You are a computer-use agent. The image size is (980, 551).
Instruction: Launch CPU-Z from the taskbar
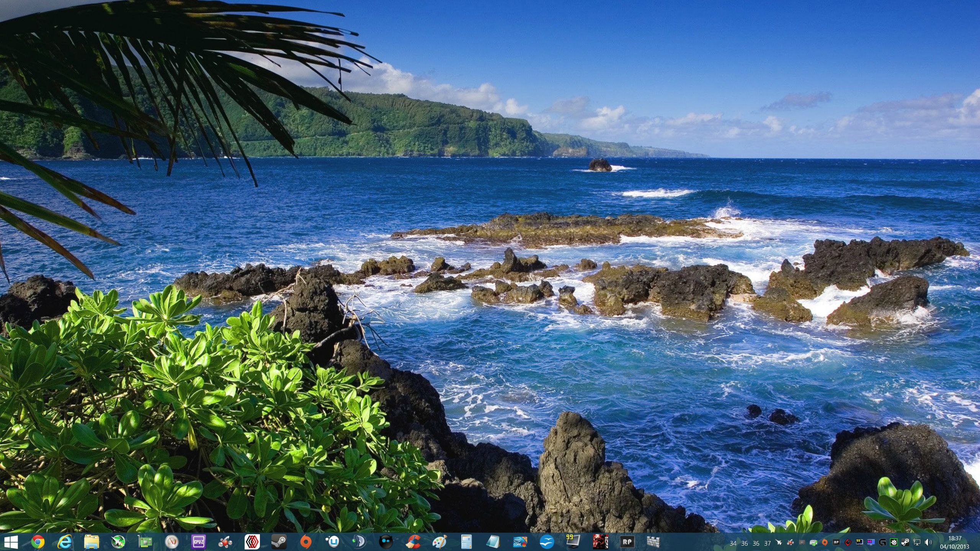(198, 542)
